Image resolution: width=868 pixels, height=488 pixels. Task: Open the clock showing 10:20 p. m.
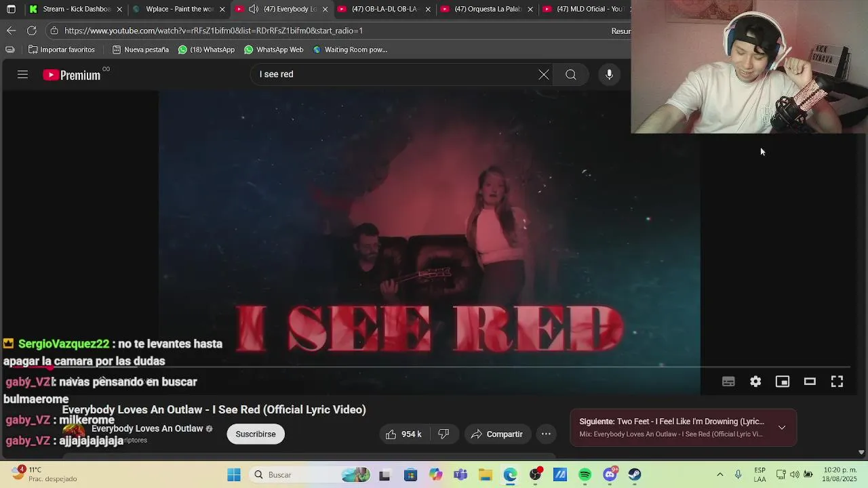coord(840,474)
